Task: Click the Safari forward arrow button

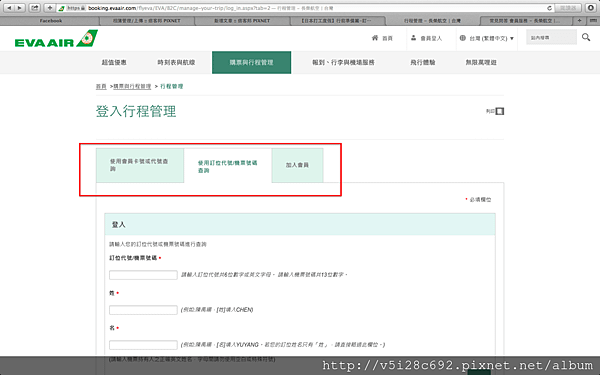Action: click(19, 8)
